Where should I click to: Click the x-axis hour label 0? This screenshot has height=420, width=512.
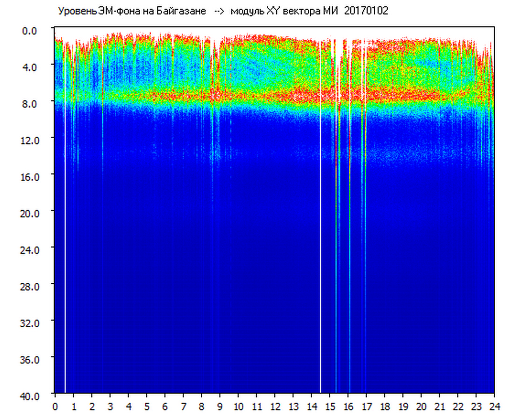click(x=55, y=406)
